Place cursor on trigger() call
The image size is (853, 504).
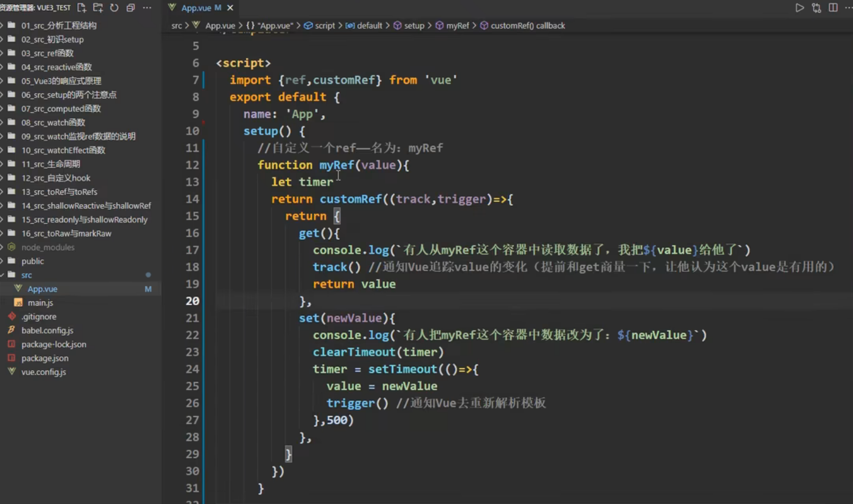pyautogui.click(x=358, y=403)
